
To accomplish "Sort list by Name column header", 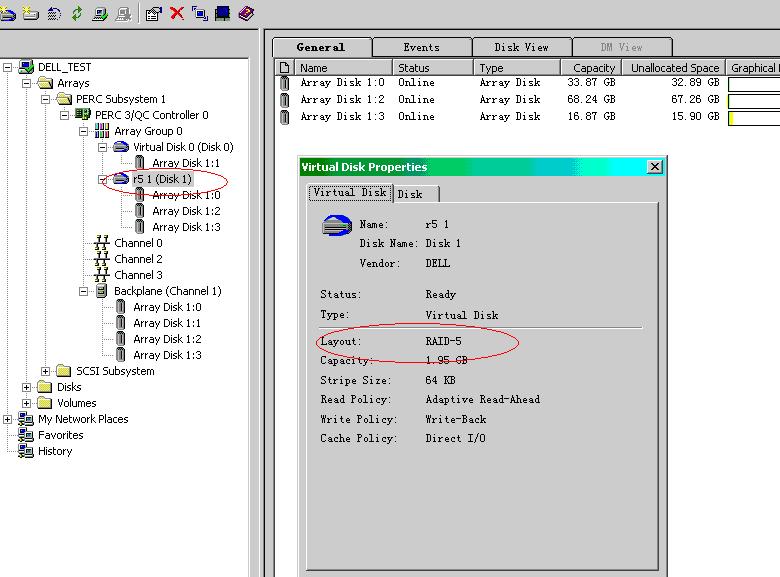I will click(x=343, y=68).
